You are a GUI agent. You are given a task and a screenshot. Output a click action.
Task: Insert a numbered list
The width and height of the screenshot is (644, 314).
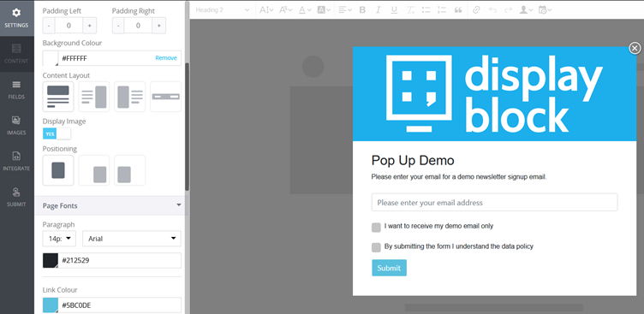(442, 10)
